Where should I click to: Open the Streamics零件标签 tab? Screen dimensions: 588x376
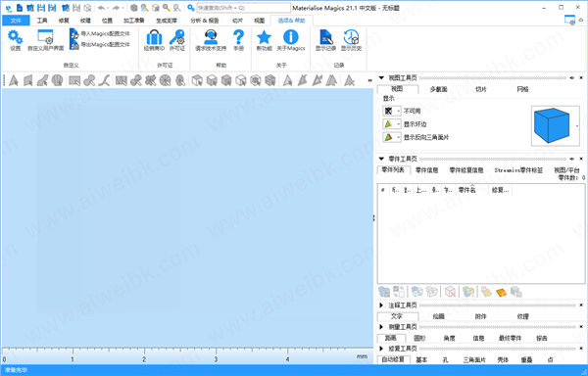pyautogui.click(x=518, y=170)
